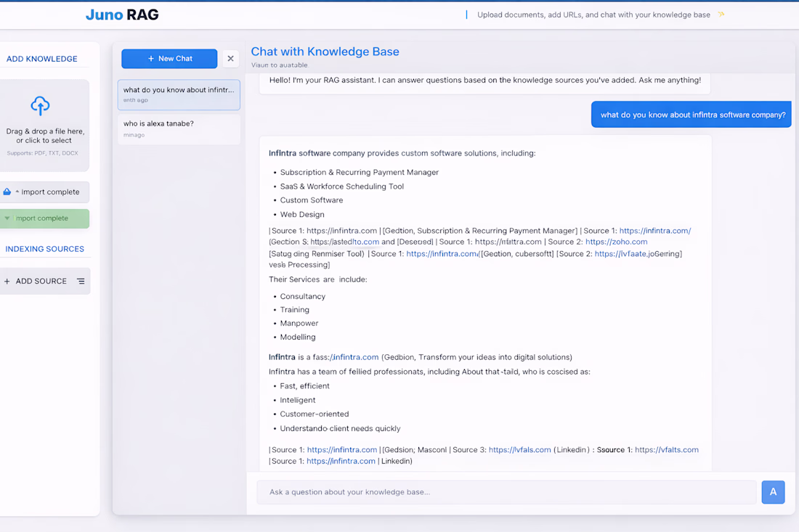Open the vfalts.com source link
The image size is (799, 532).
click(666, 450)
